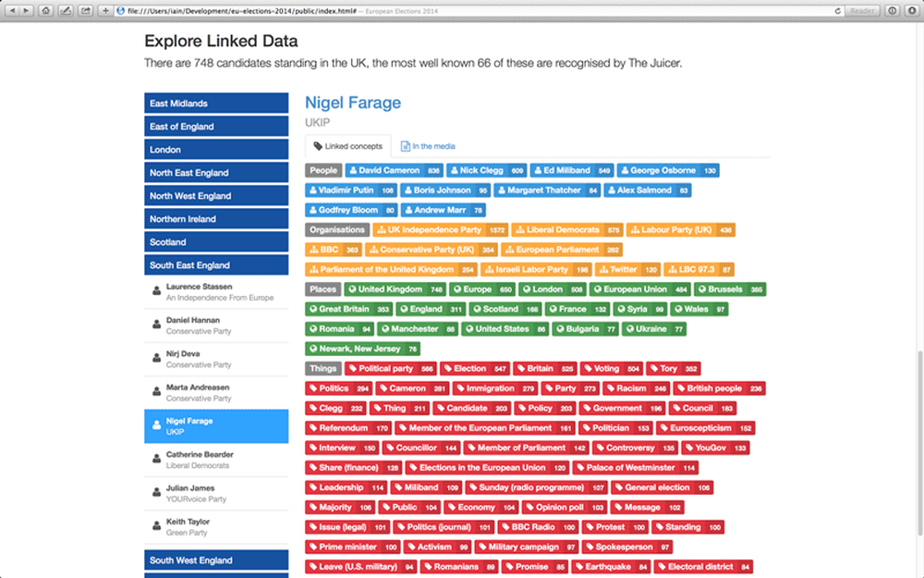This screenshot has width=924, height=578.
Task: Open the Godfrey Bloom person tag
Action: pyautogui.click(x=351, y=210)
